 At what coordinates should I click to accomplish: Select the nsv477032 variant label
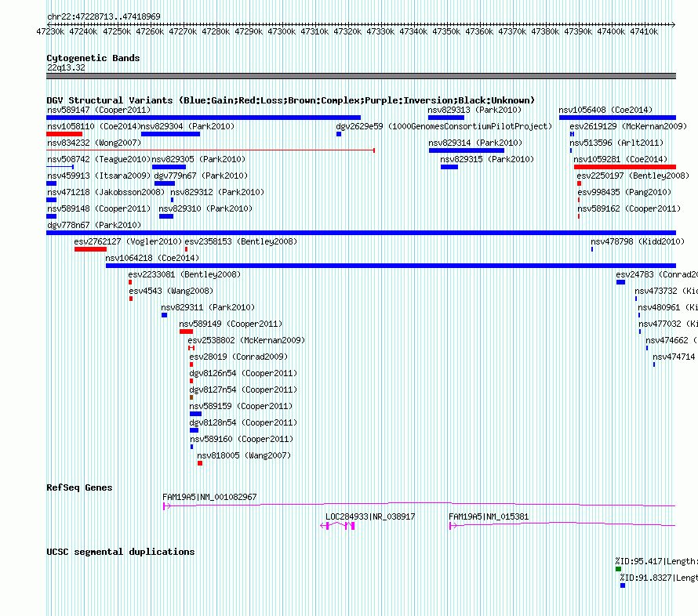(x=667, y=324)
